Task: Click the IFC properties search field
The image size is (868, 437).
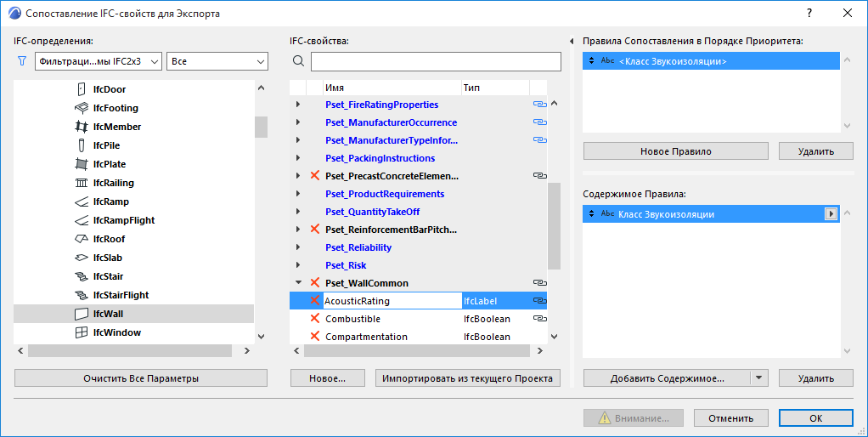Action: (x=436, y=61)
